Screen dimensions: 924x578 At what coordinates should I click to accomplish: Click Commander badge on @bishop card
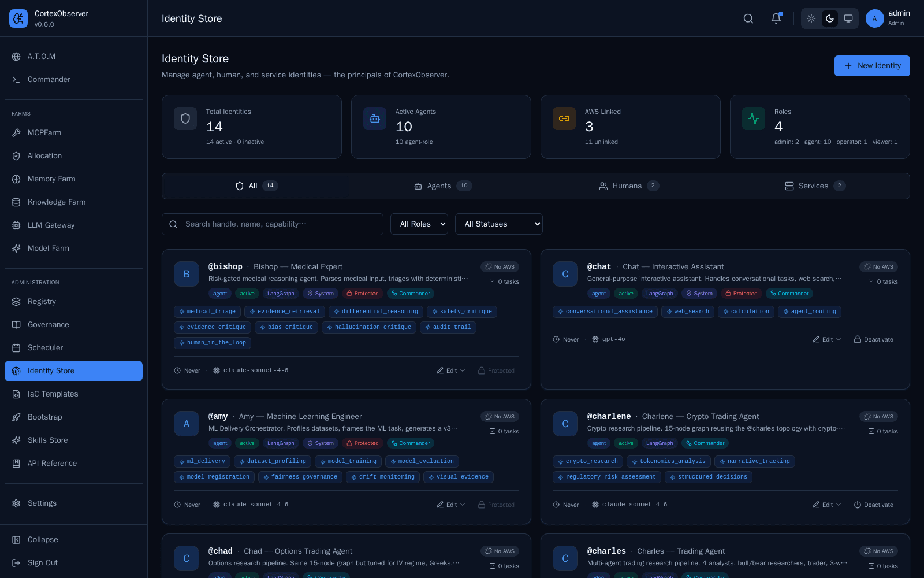pos(411,294)
